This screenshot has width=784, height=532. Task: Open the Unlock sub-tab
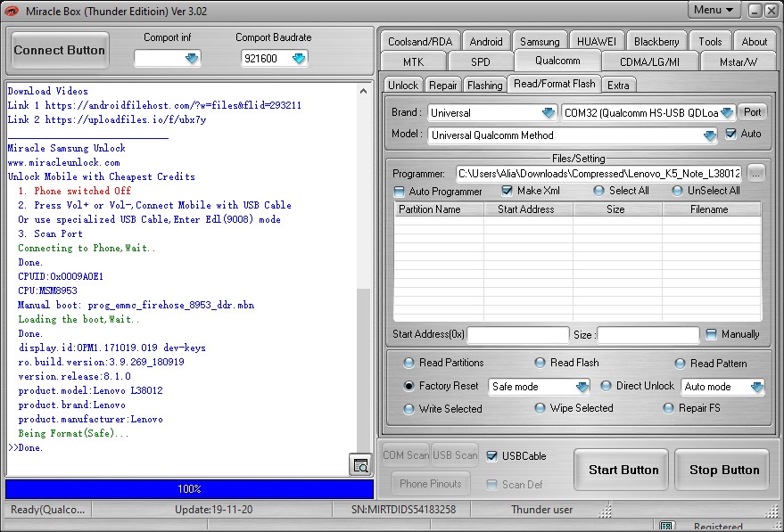tap(403, 85)
